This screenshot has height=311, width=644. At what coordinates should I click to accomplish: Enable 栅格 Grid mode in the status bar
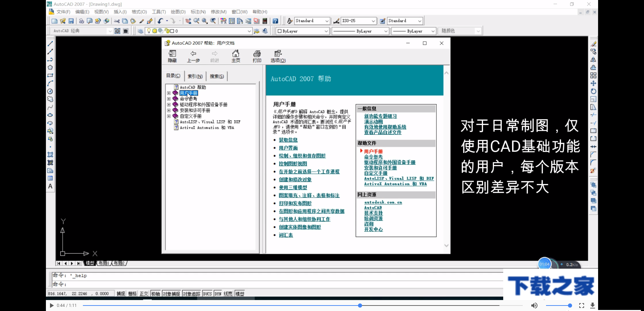coord(132,293)
